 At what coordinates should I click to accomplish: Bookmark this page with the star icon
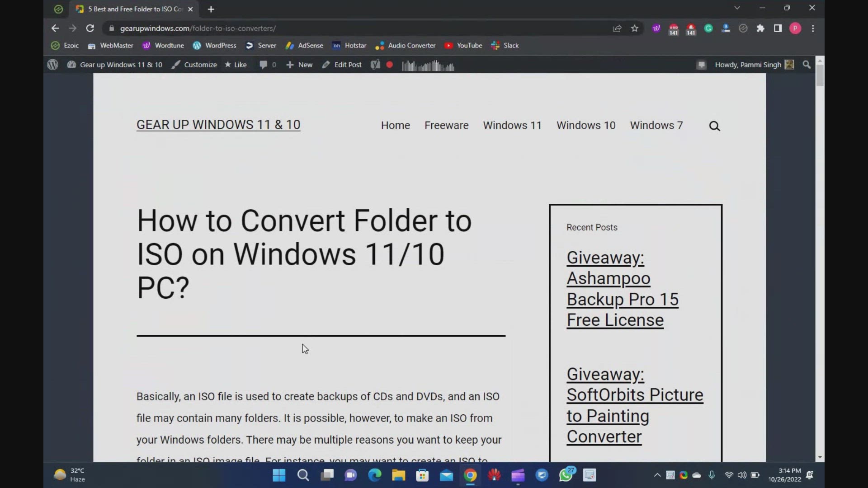635,28
